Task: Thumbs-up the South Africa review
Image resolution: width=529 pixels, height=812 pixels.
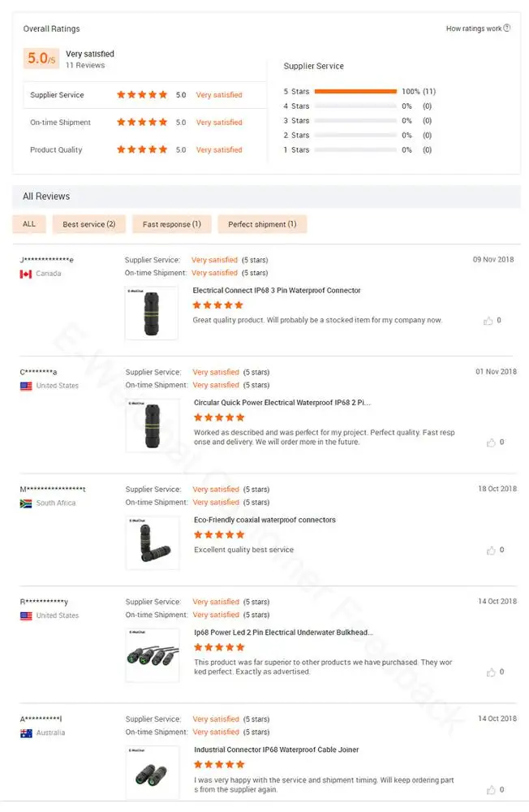Action: coord(491,551)
